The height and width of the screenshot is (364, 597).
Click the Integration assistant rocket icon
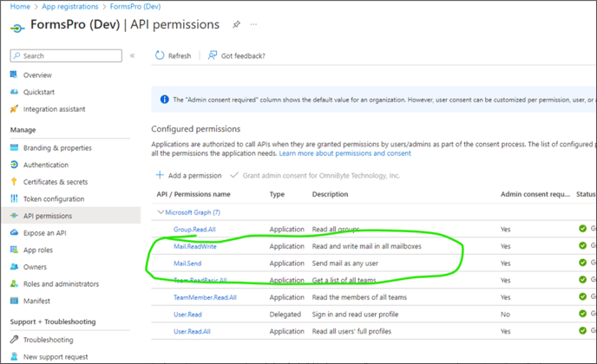click(14, 109)
